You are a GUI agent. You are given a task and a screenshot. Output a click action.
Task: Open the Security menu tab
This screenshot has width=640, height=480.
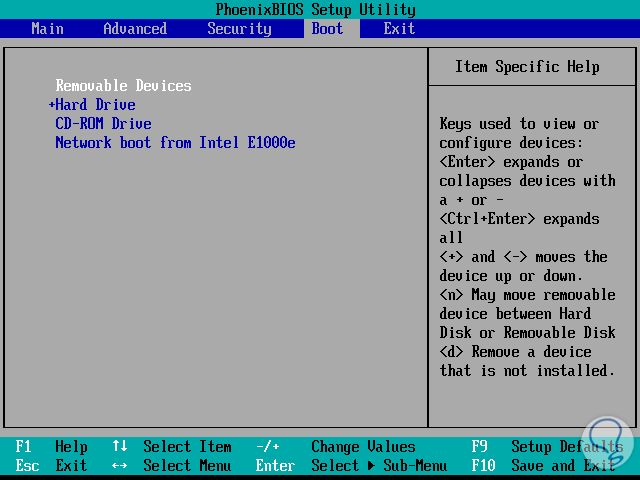point(239,29)
